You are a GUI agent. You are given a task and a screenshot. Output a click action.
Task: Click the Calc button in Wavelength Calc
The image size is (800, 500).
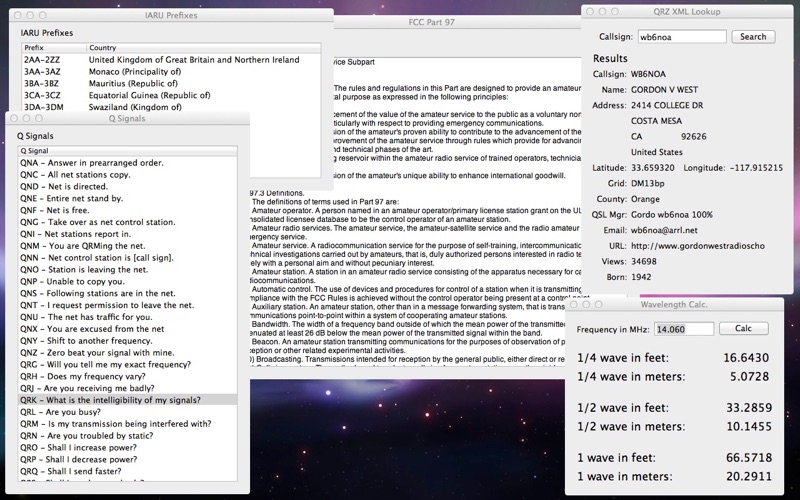pyautogui.click(x=743, y=329)
